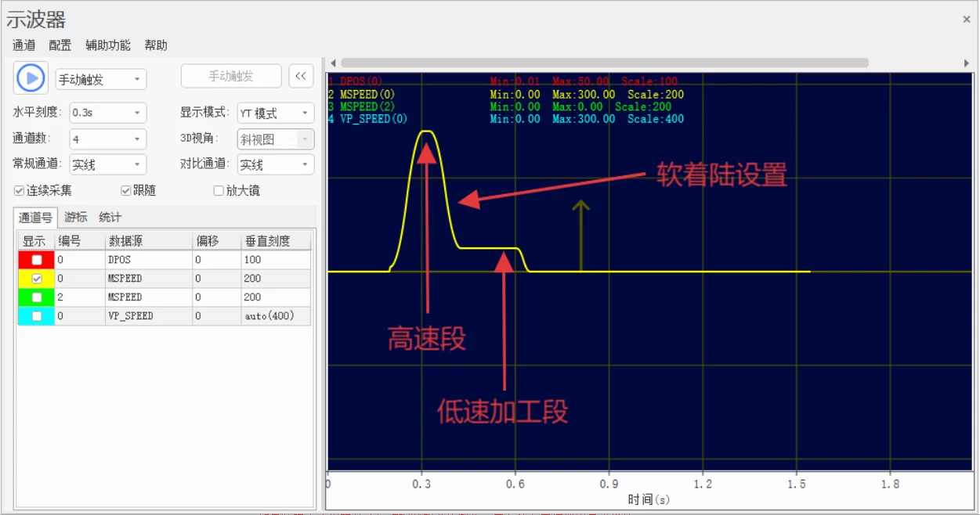The width and height of the screenshot is (980, 515).
Task: Switch to the 游标 tab
Action: (x=75, y=217)
